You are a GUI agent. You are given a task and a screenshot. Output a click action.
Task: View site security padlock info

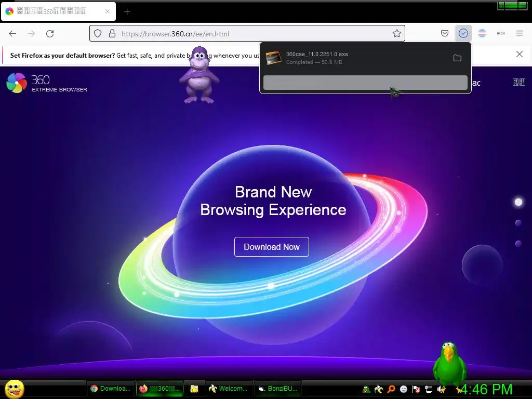click(112, 34)
